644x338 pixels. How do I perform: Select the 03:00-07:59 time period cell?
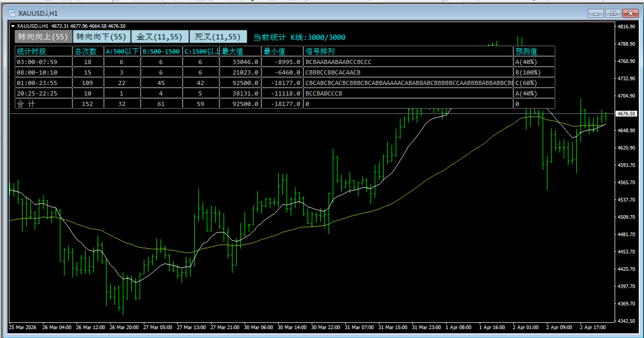pos(44,62)
